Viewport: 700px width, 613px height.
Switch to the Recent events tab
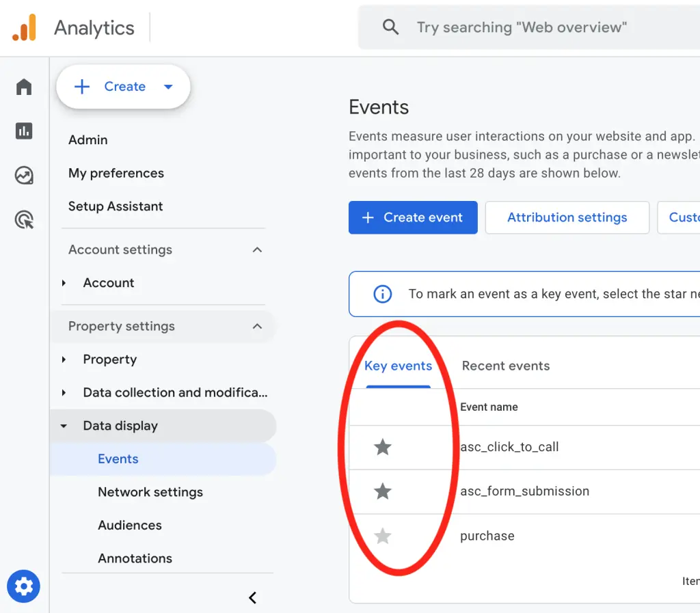pyautogui.click(x=506, y=366)
